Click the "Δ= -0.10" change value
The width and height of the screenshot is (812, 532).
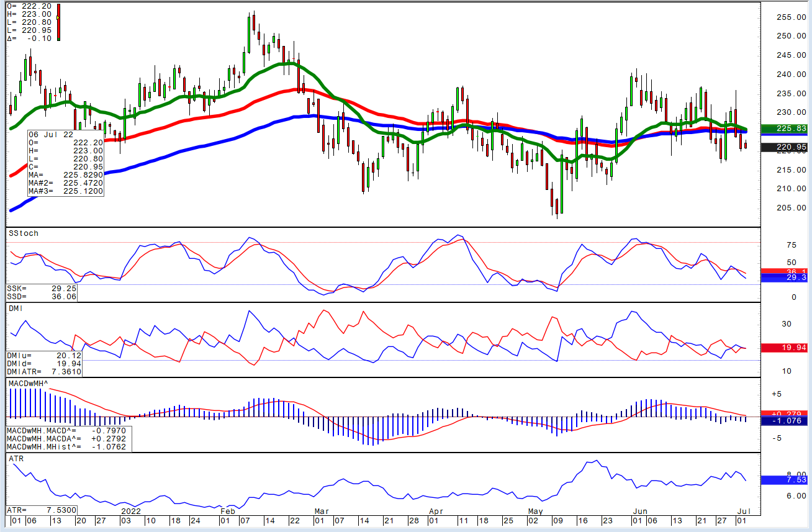click(30, 38)
